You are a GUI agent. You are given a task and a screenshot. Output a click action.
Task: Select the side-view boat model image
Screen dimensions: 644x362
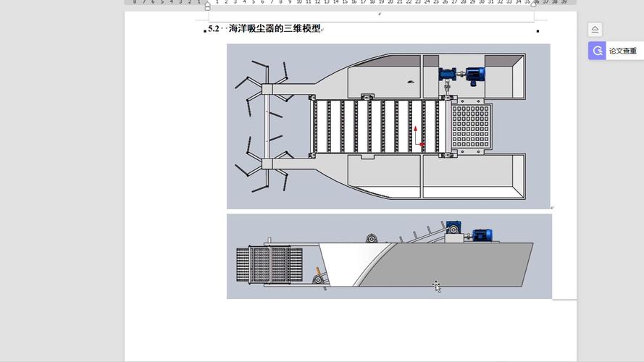pos(388,256)
